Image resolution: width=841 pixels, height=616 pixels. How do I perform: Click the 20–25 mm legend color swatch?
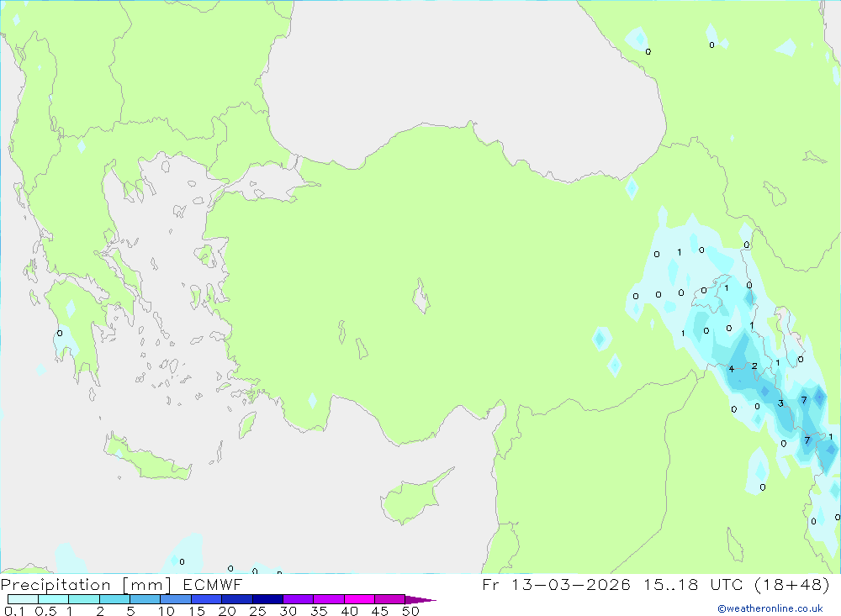coord(237,599)
